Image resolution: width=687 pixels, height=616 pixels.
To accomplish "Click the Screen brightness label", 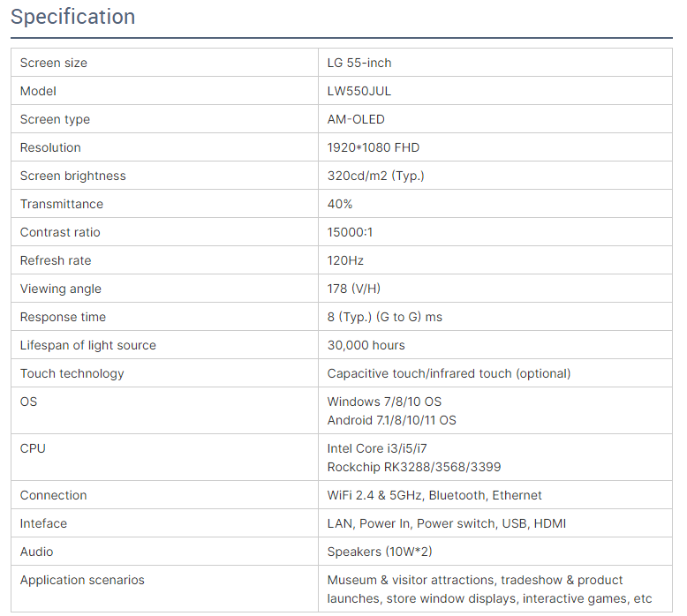I will coord(72,176).
